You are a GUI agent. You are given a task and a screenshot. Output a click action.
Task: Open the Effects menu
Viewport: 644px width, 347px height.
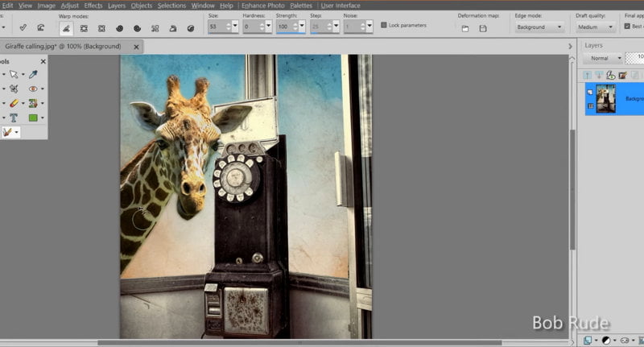click(93, 6)
